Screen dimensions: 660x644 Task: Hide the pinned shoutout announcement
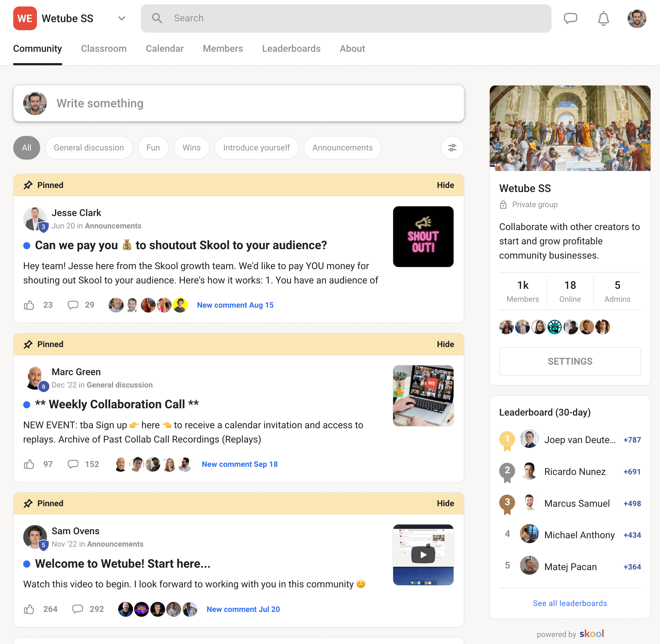[x=445, y=185]
